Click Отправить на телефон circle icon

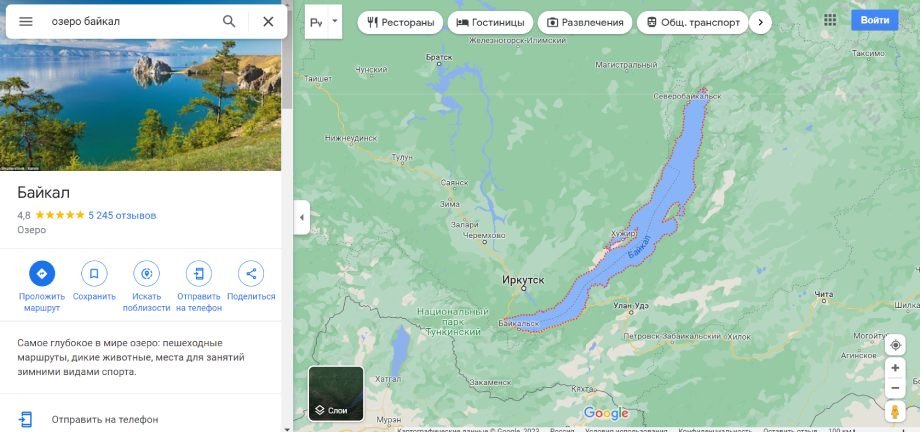(x=199, y=274)
